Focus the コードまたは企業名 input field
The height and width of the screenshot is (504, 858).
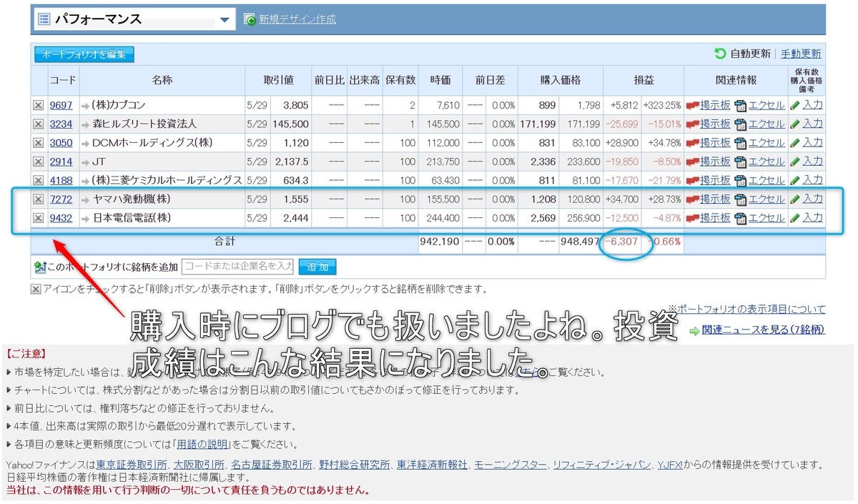(238, 267)
